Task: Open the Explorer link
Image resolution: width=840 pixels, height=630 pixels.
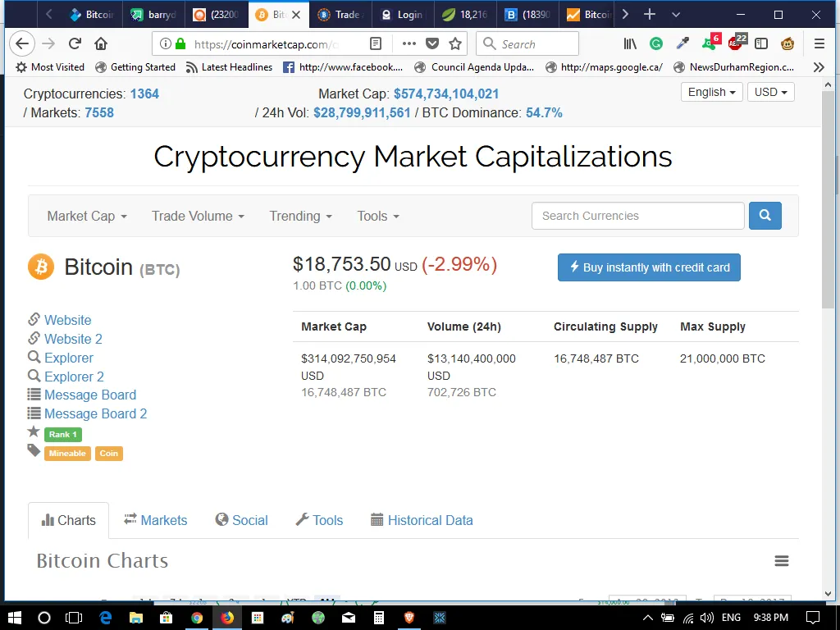Action: 69,358
